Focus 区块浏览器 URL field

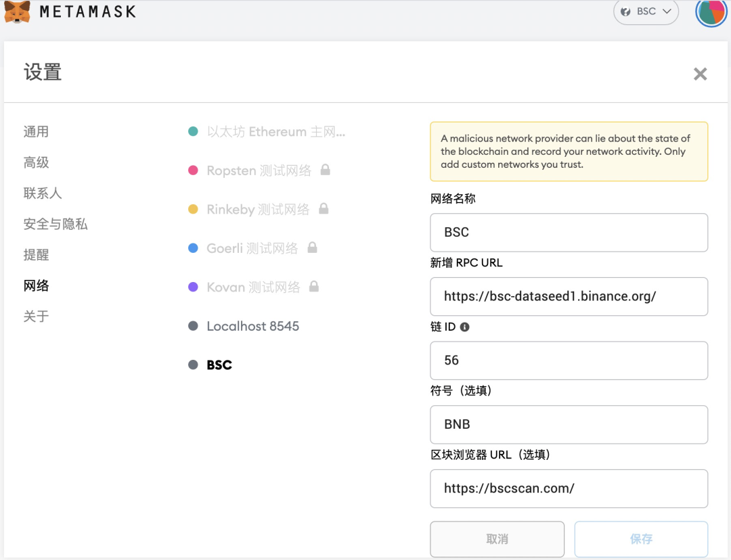[x=569, y=489]
